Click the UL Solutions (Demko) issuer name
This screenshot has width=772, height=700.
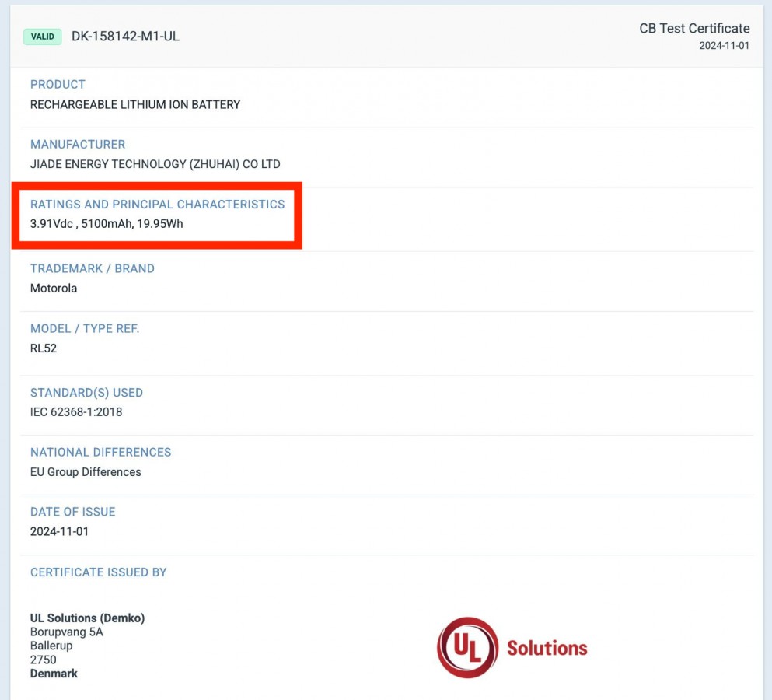(87, 618)
